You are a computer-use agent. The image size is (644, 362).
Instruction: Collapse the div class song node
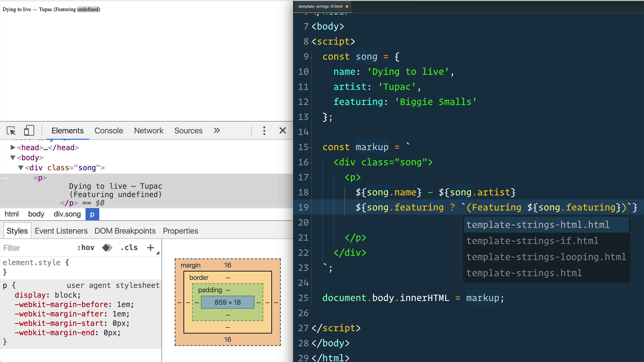pyautogui.click(x=21, y=168)
